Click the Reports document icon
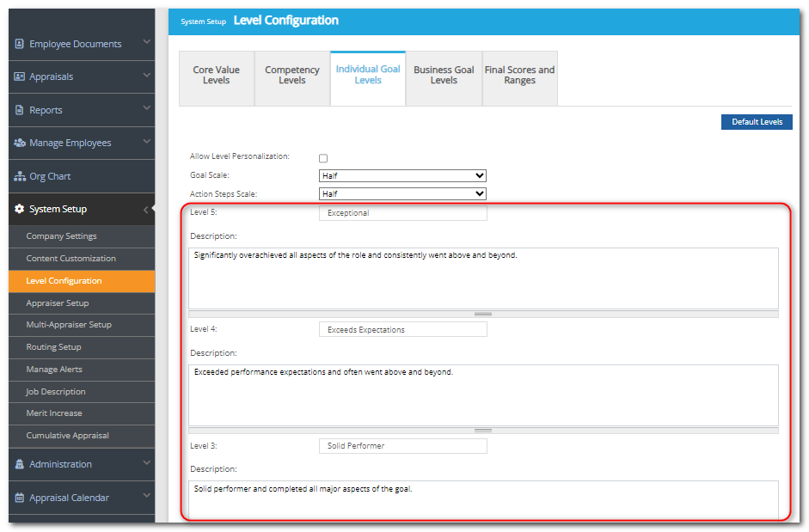 (x=19, y=110)
